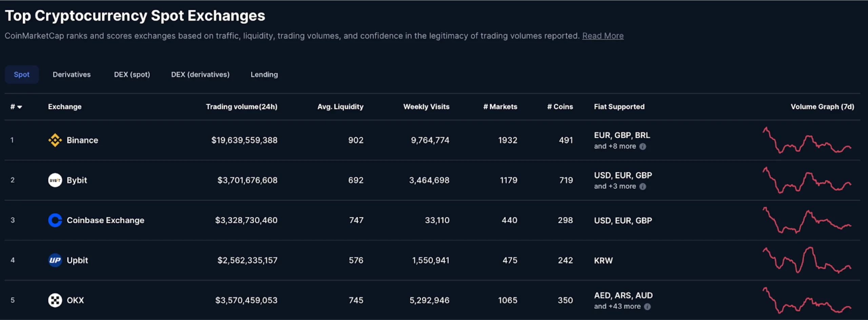Open the info icon beside OKX's +43 more
Viewport: 868px width, 320px height.
click(647, 307)
